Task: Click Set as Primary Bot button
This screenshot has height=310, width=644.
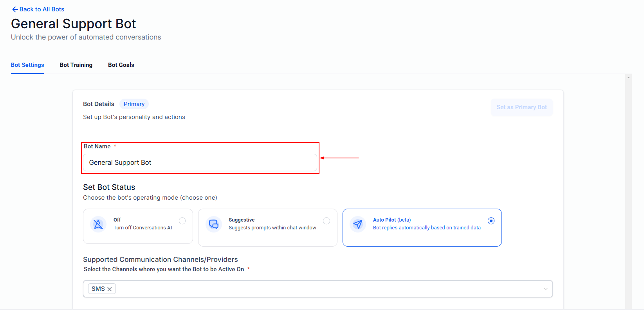Action: pos(522,107)
